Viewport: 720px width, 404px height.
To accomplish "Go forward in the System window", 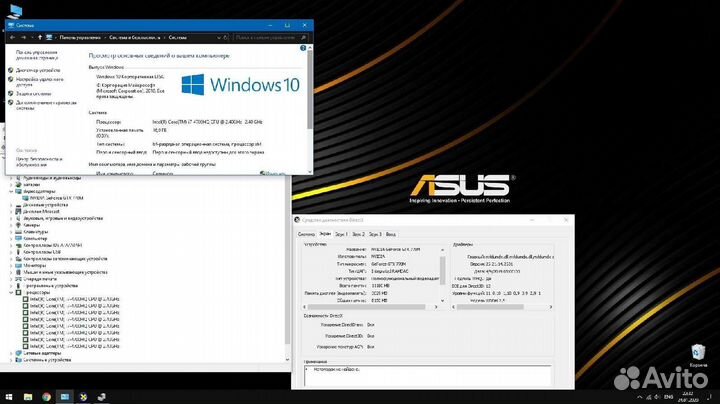I will pyautogui.click(x=23, y=38).
